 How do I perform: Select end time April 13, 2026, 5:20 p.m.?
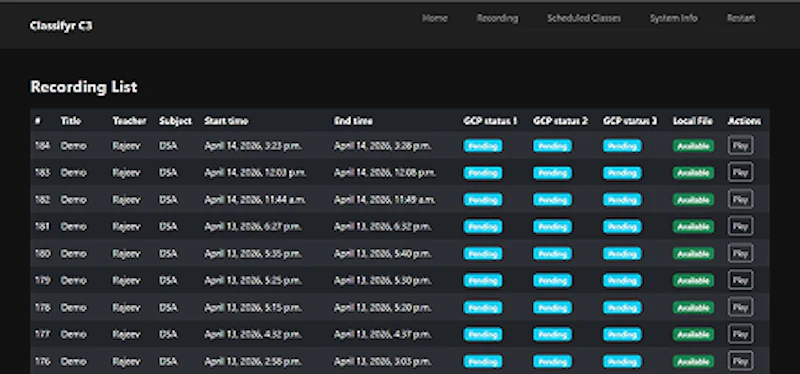383,308
